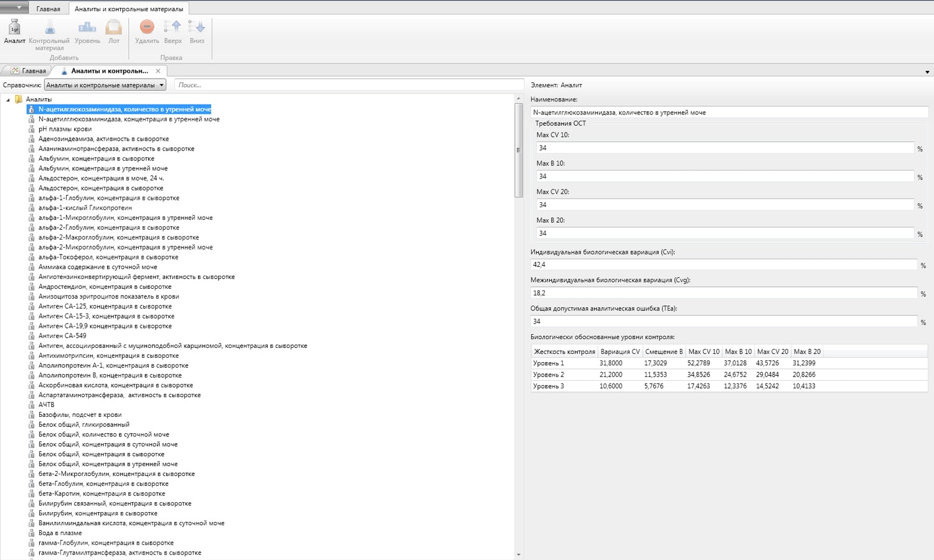Click the icon beside альфа-1-кислый Гликопротеин
Image resolution: width=934 pixels, height=560 pixels.
(x=31, y=208)
